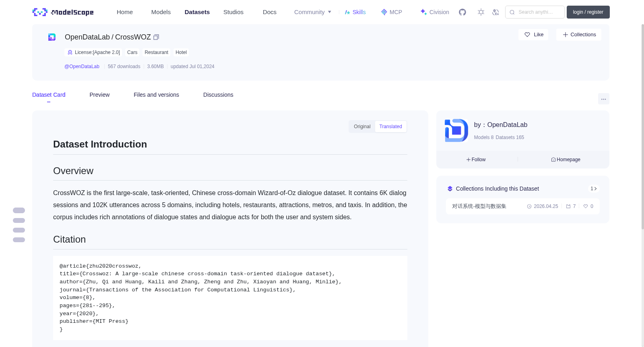Viewport: 644px width, 347px height.
Task: Switch to the Dataset Card tab
Action: [49, 95]
